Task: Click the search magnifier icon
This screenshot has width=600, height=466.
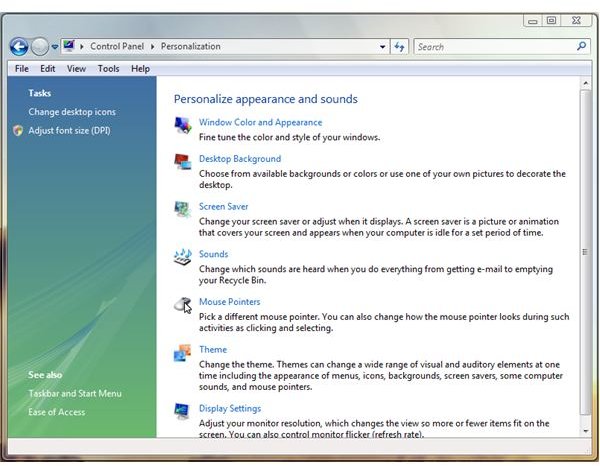Action: (582, 46)
